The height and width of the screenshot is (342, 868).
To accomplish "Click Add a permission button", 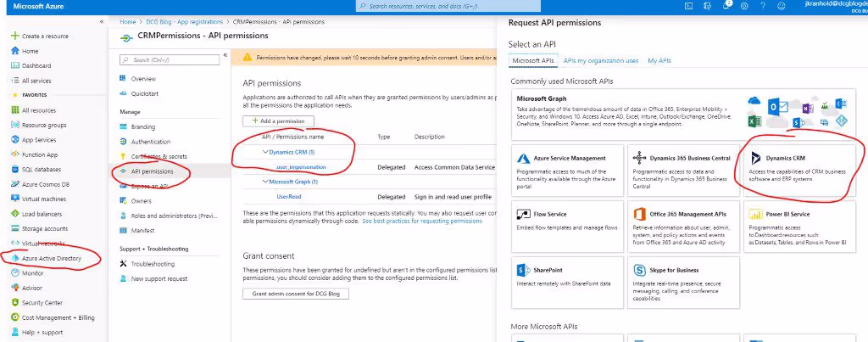I will [x=278, y=121].
